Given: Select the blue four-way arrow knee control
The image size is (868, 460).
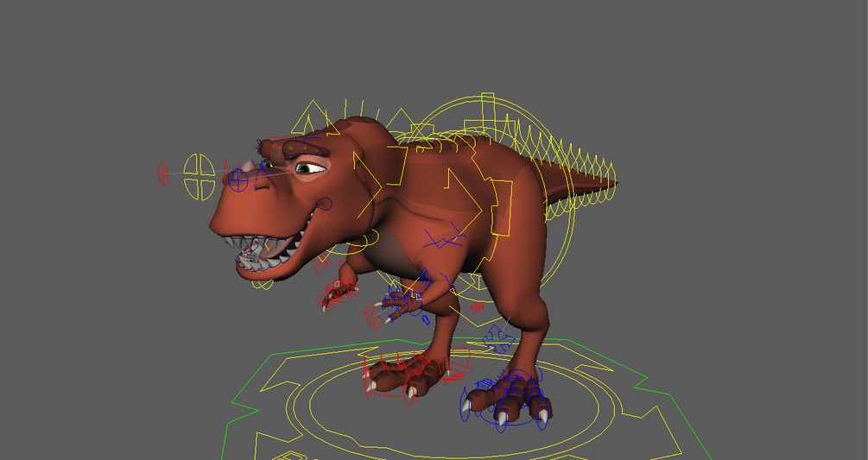Looking at the screenshot, I should 498,338.
